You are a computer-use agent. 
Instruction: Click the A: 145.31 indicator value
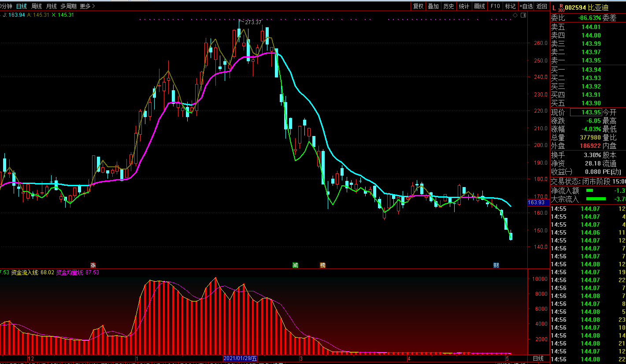click(38, 15)
